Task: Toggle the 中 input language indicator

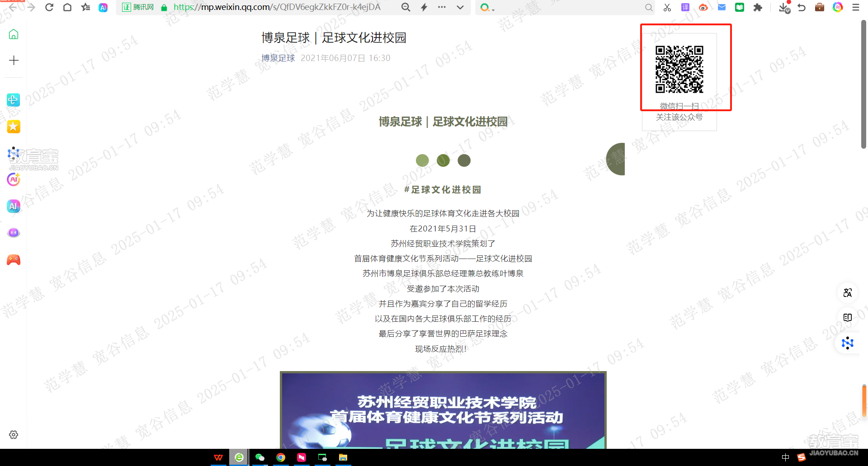Action: [785, 457]
